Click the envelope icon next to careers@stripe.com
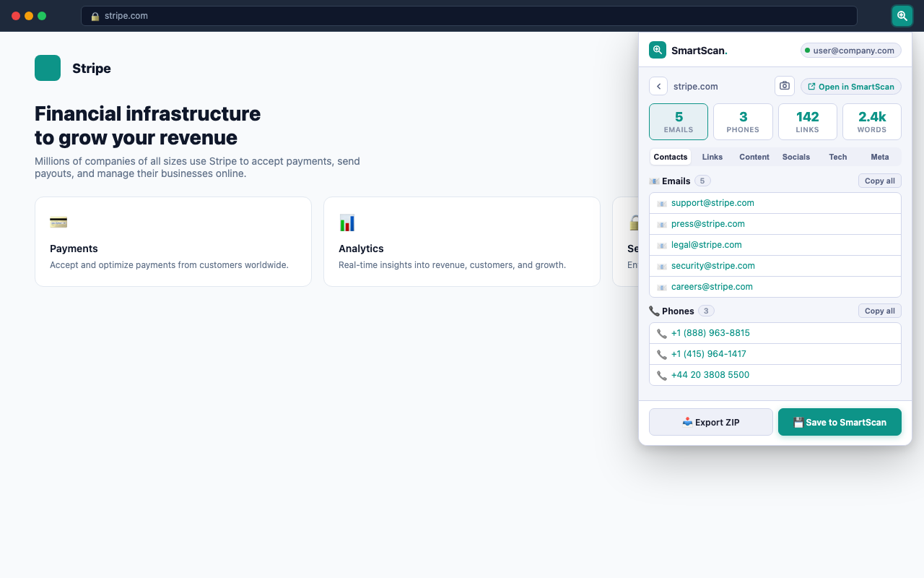This screenshot has width=924, height=578. tap(662, 288)
